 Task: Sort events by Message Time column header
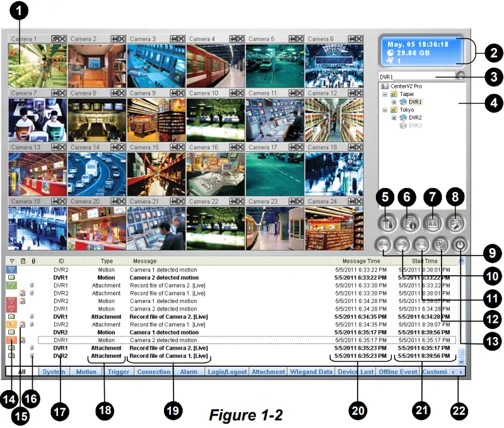pyautogui.click(x=361, y=261)
